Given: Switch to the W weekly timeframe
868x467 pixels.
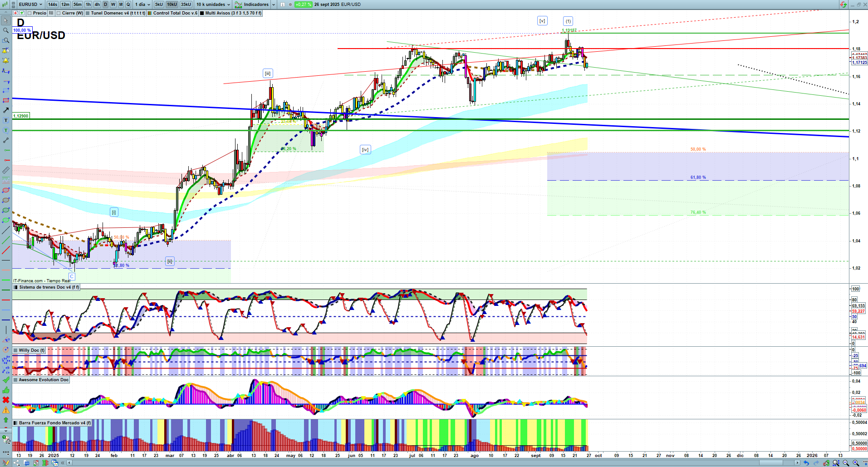Looking at the screenshot, I should [113, 5].
